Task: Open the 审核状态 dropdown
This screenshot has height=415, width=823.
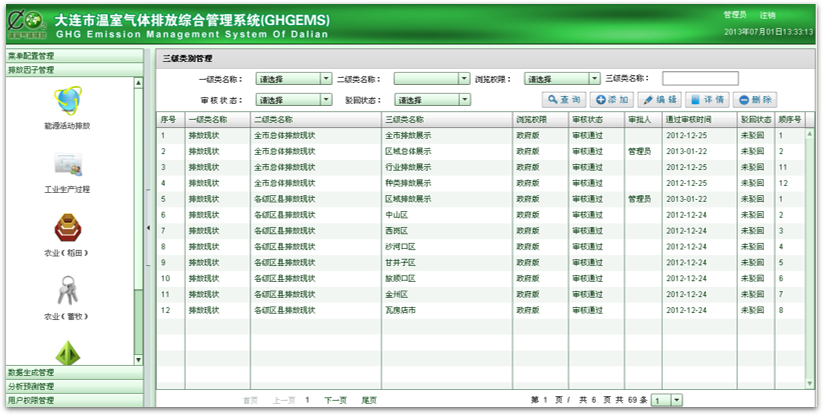Action: [x=293, y=100]
